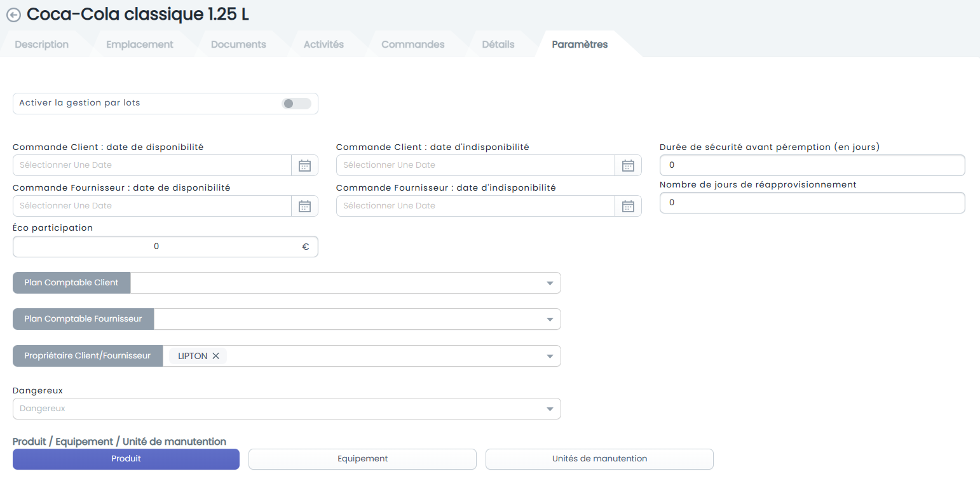Viewport: 980px width, 483px height.
Task: Click the Coca-Cola classique 1.25 L title
Action: click(138, 15)
